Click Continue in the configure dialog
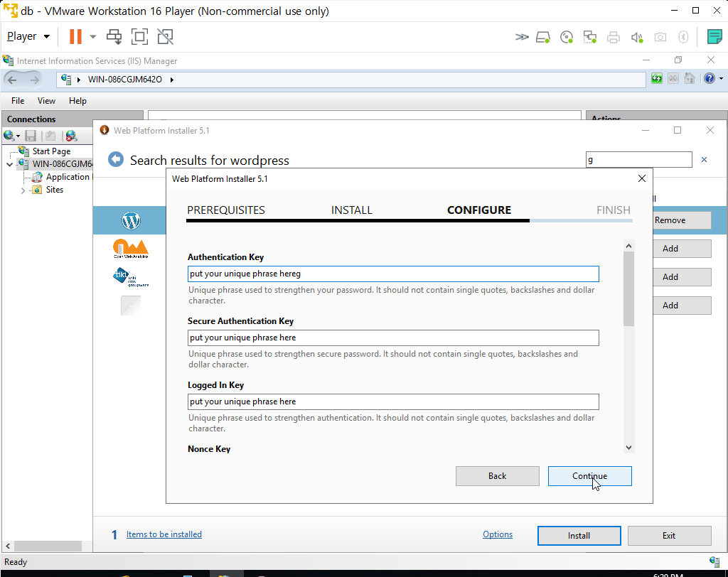Image resolution: width=728 pixels, height=577 pixels. (x=589, y=476)
